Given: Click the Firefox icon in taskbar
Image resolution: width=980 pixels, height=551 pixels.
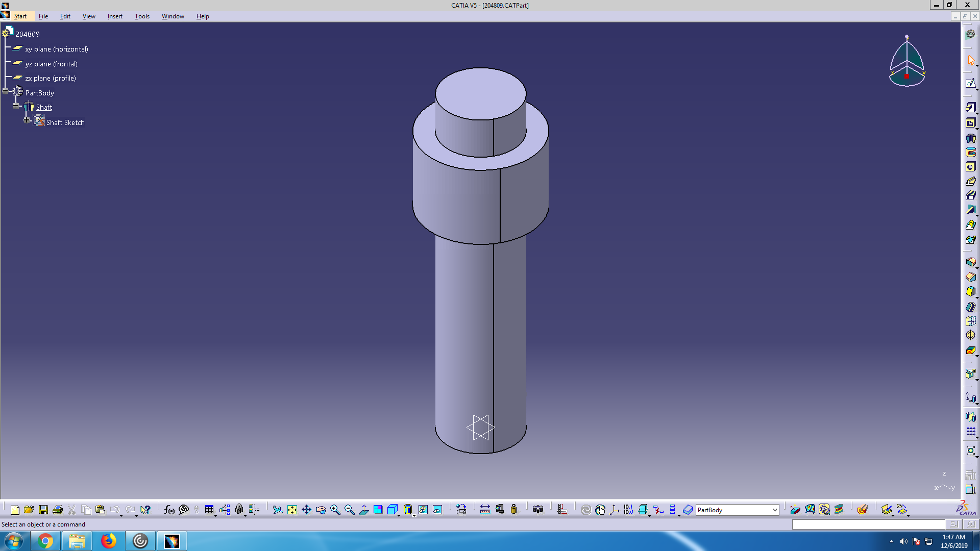Looking at the screenshot, I should click(x=108, y=541).
